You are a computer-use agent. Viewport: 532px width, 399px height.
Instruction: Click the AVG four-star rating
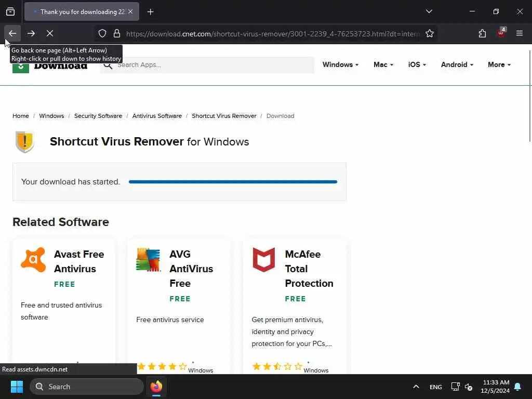[x=162, y=366]
